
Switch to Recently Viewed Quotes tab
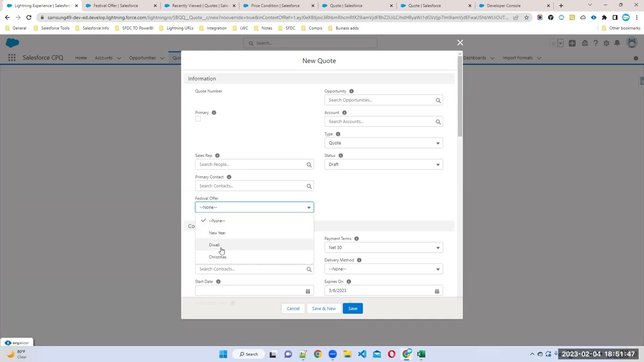click(x=200, y=6)
